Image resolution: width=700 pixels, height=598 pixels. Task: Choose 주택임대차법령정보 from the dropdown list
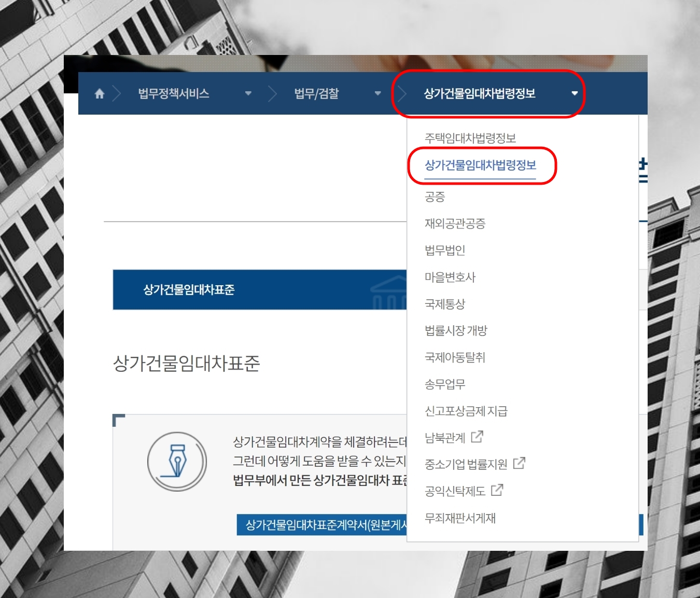pyautogui.click(x=470, y=138)
